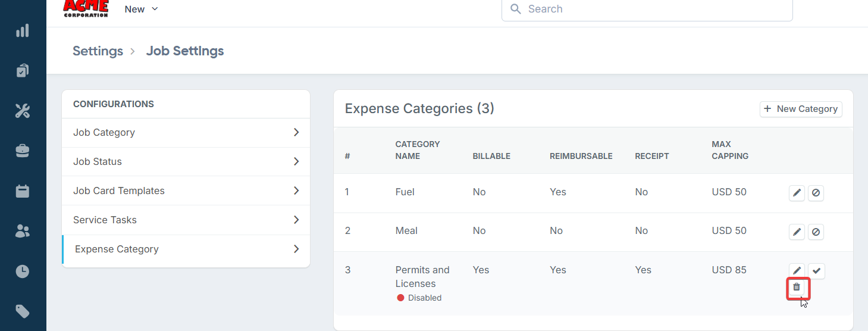The height and width of the screenshot is (331, 868).
Task: Click the New Category button
Action: (801, 109)
